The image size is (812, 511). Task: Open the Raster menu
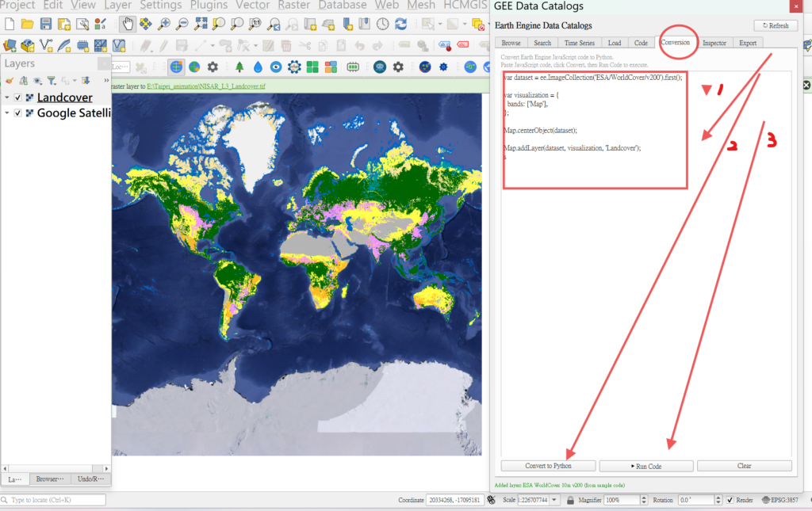click(293, 6)
